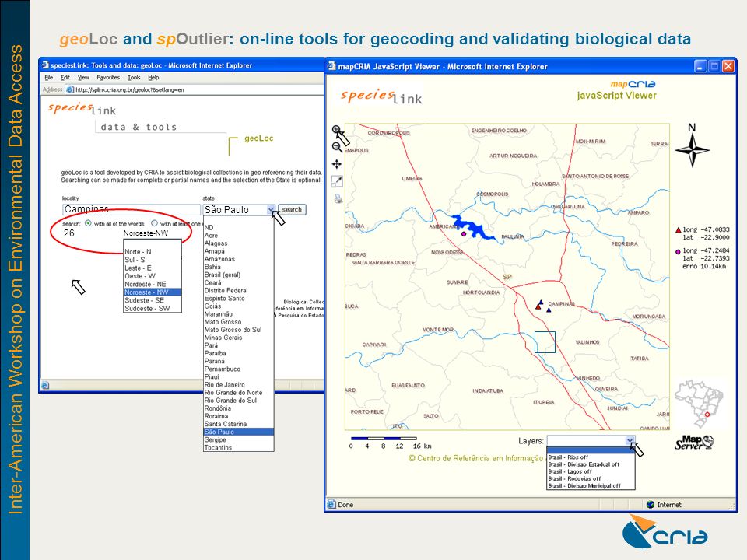Select Tocantins in state list
The image size is (747, 560).
[238, 448]
